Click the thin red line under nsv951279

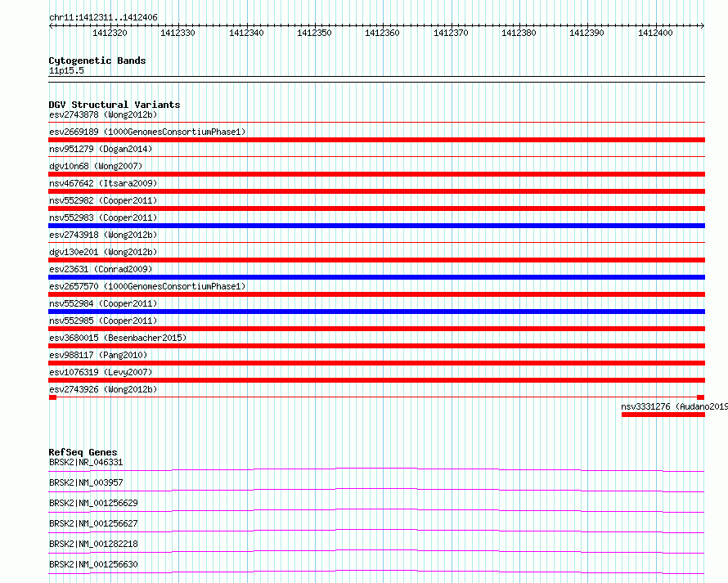coord(376,157)
